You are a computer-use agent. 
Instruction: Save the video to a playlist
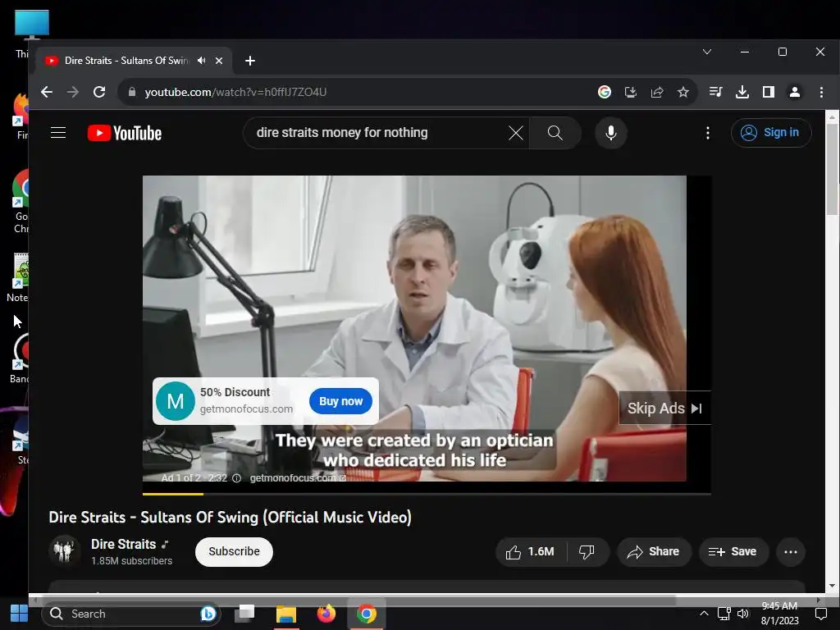coord(733,552)
